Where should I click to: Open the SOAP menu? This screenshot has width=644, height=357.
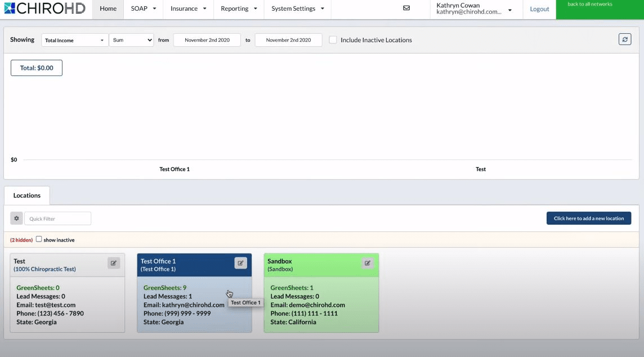point(143,9)
